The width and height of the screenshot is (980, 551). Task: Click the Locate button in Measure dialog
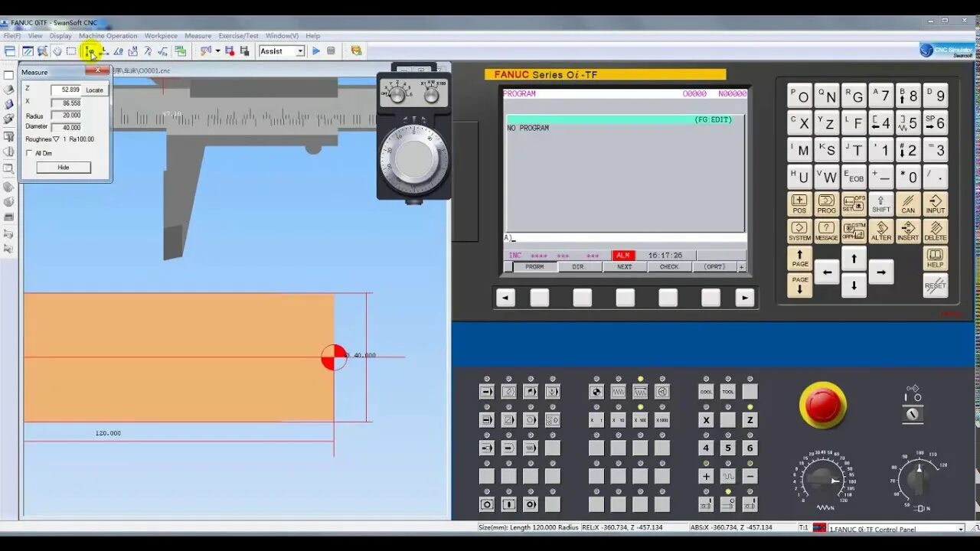coord(94,90)
